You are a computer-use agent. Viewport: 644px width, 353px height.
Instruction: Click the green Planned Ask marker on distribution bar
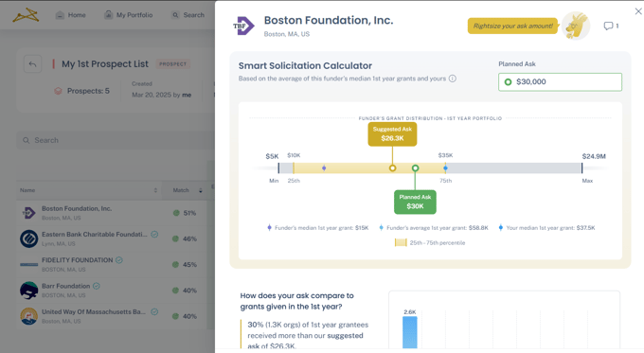pos(415,168)
